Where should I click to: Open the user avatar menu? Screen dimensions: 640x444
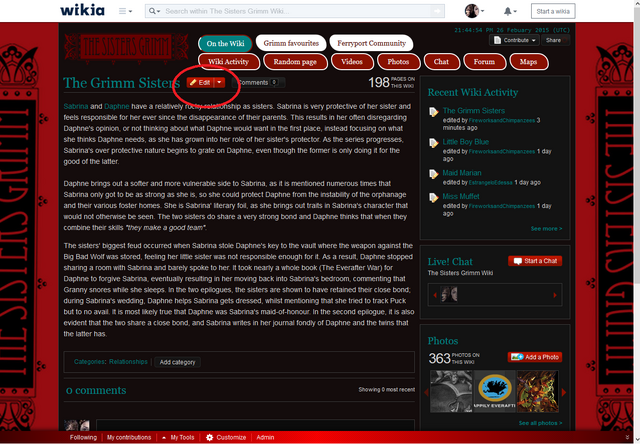click(x=474, y=11)
